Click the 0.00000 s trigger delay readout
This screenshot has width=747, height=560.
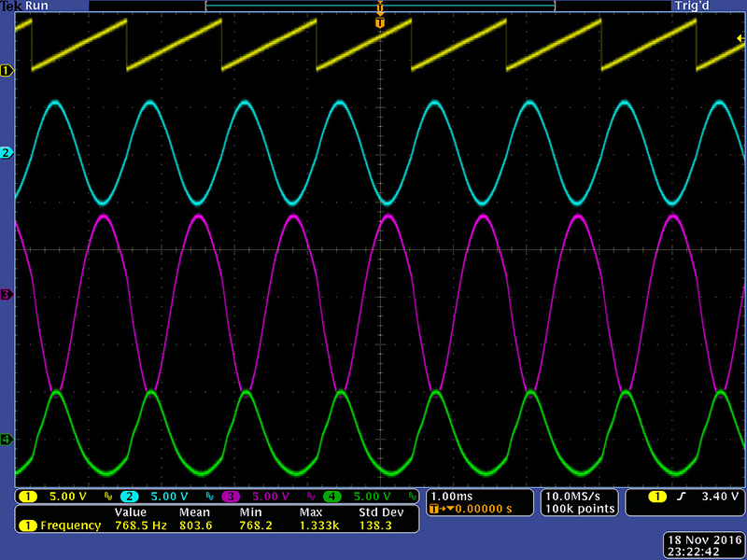click(x=483, y=509)
